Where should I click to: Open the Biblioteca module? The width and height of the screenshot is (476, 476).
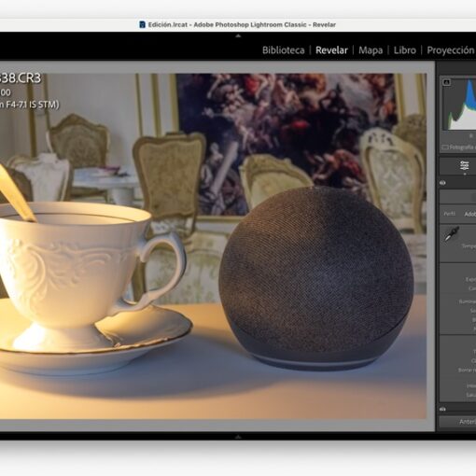point(283,50)
